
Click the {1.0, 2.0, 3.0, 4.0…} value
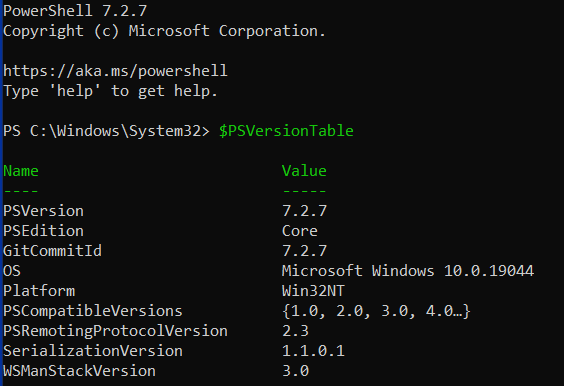(376, 311)
